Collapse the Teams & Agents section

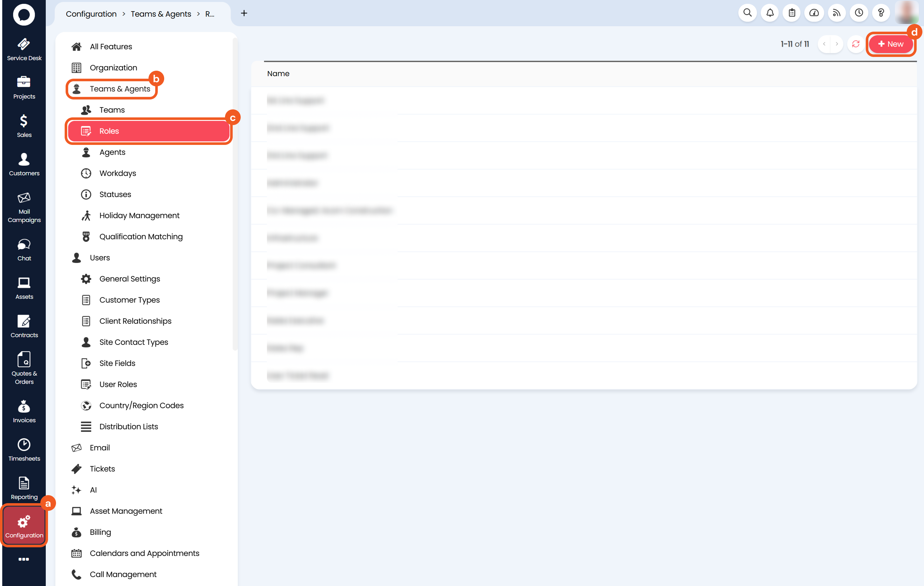[x=120, y=89]
